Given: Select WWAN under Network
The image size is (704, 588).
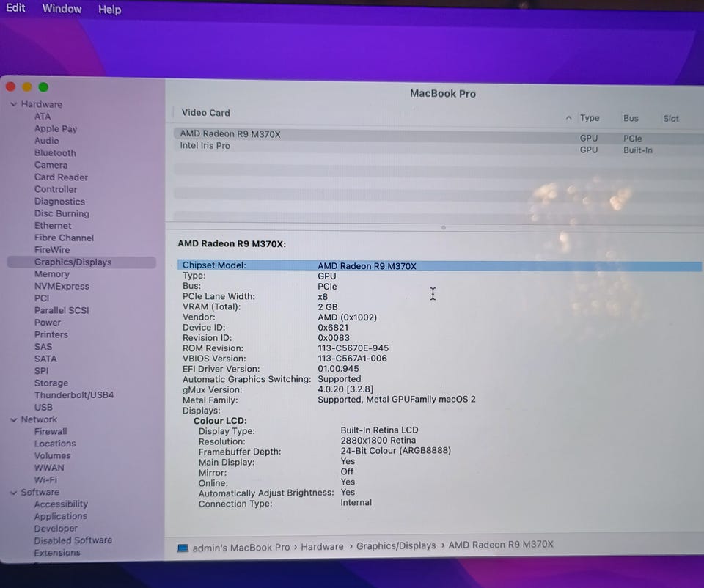Looking at the screenshot, I should coord(49,468).
